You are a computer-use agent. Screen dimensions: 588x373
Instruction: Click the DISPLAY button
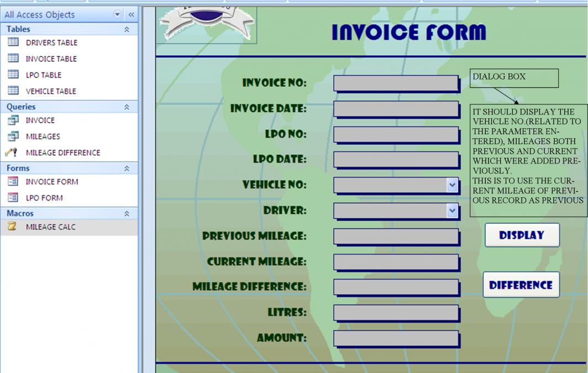point(522,235)
